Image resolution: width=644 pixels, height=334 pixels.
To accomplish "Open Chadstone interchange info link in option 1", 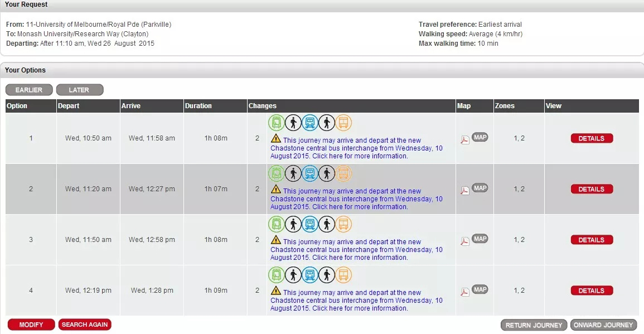I will click(x=356, y=148).
